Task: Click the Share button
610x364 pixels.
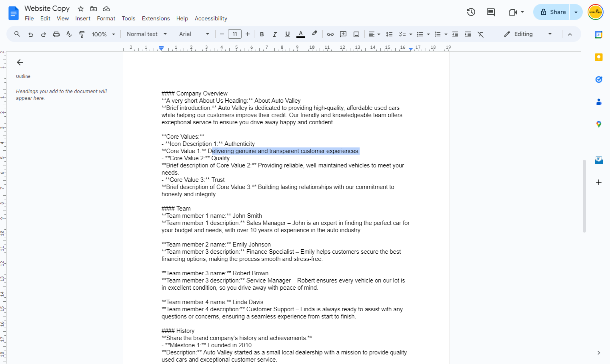Action: [552, 12]
